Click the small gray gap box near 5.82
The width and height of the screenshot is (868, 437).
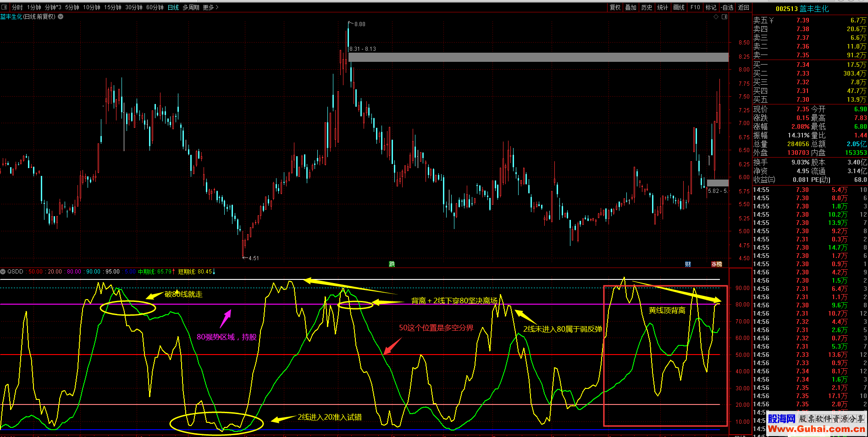click(x=718, y=183)
